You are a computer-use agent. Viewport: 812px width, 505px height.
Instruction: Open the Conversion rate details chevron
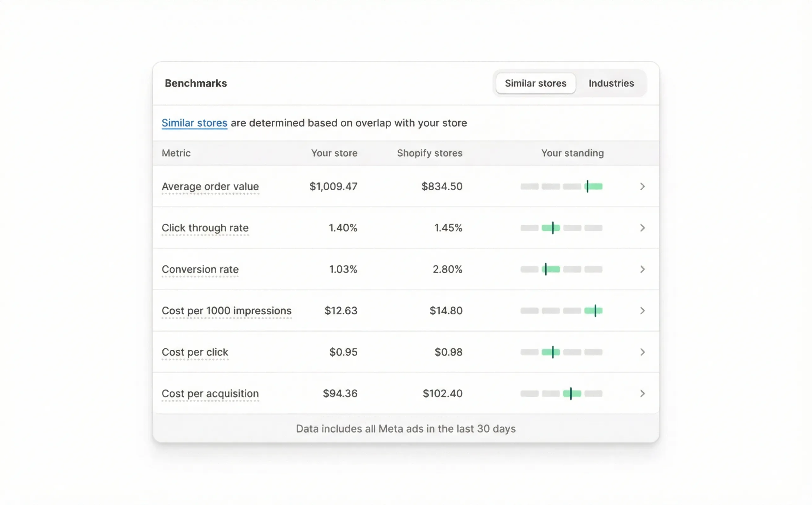pos(642,269)
